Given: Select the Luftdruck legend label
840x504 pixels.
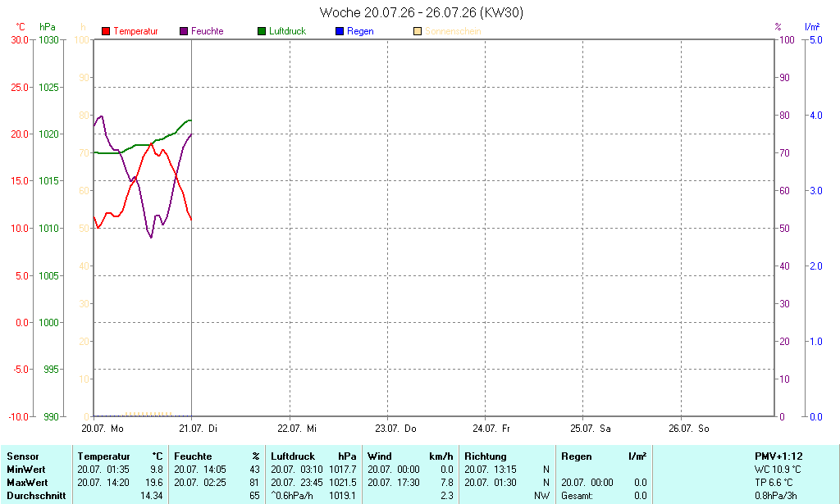Looking at the screenshot, I should point(288,31).
